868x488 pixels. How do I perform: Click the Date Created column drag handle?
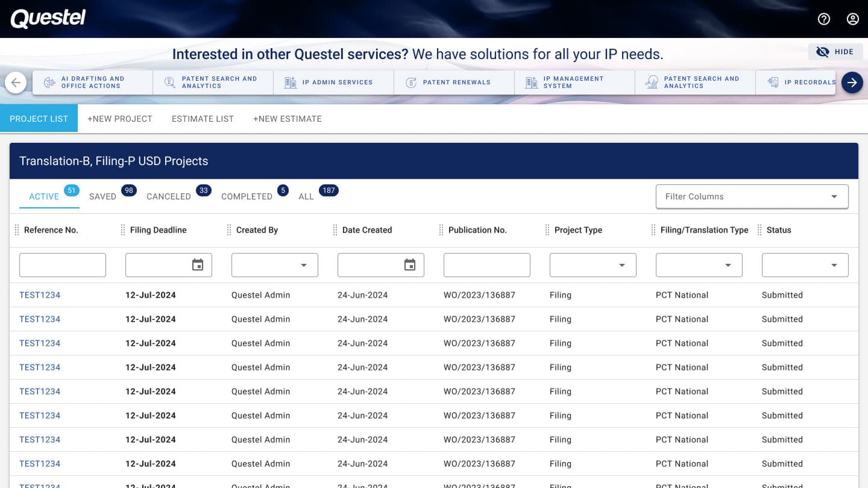[335, 230]
